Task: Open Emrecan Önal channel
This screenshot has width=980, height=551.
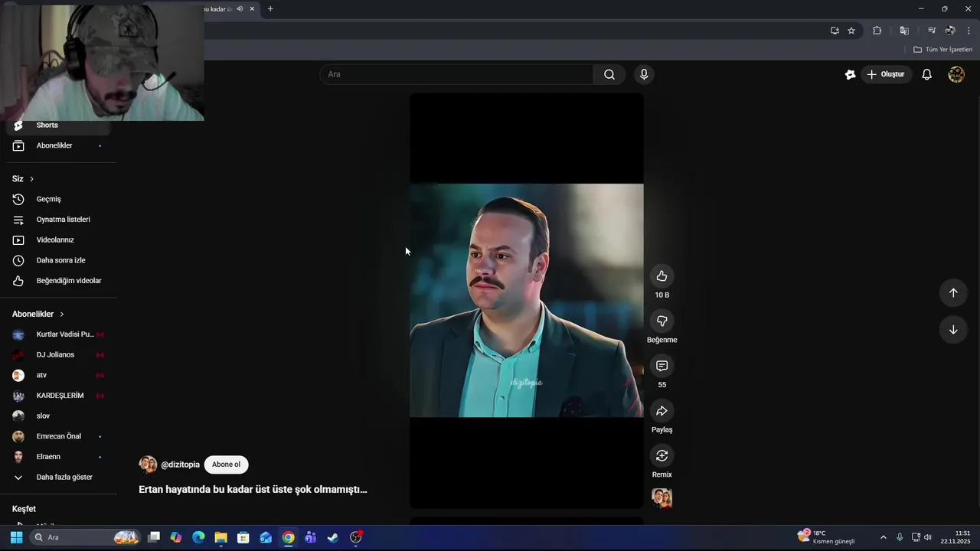Action: (58, 436)
